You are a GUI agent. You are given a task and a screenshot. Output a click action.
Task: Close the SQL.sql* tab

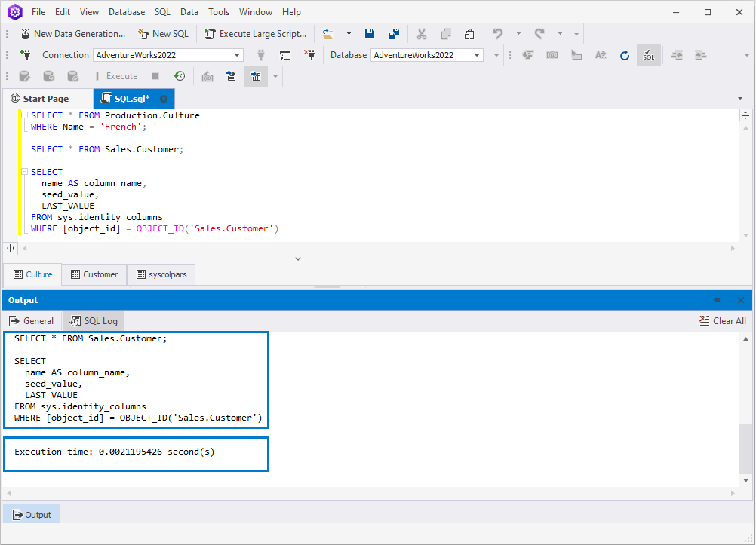point(164,99)
